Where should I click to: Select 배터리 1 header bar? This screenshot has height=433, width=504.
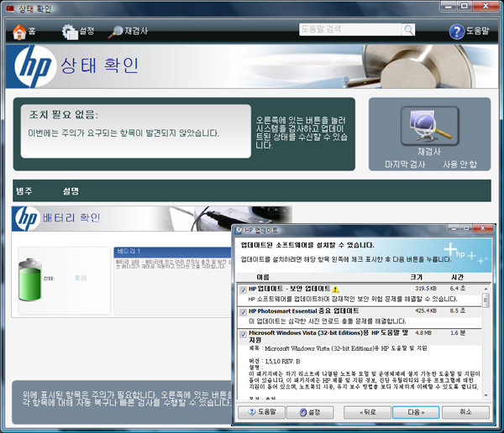click(x=172, y=252)
